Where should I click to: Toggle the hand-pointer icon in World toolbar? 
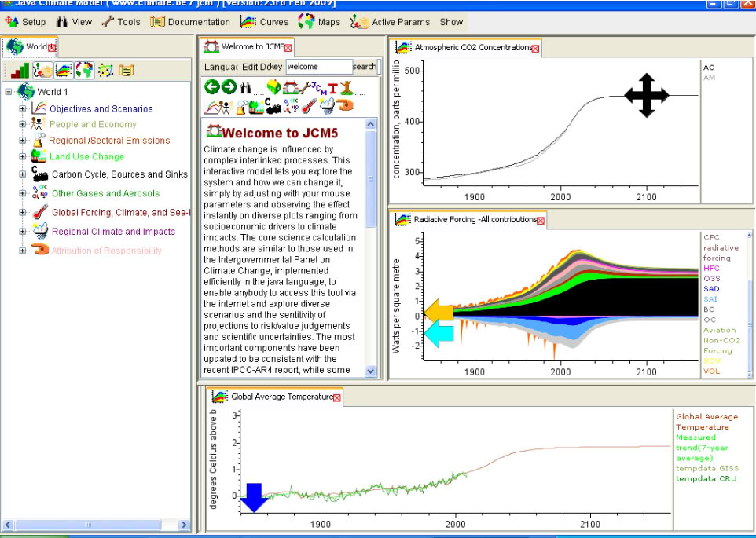(x=42, y=71)
